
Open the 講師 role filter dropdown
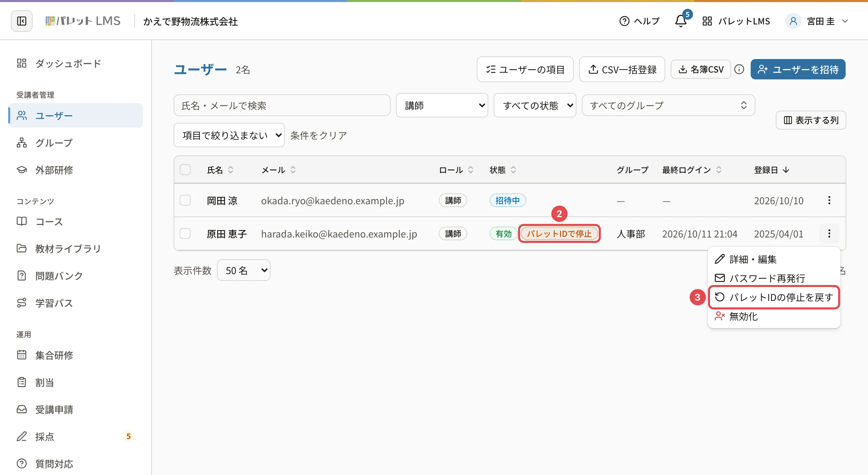tap(442, 106)
